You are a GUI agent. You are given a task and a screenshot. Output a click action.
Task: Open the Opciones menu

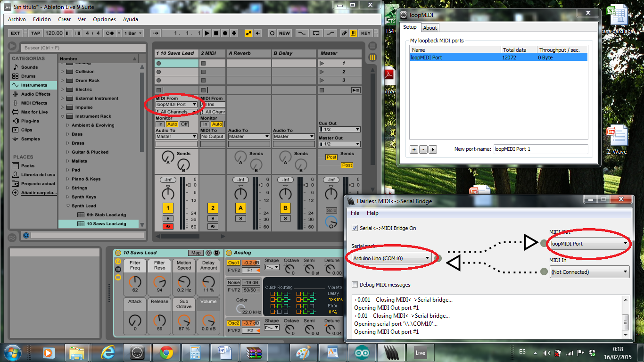[105, 19]
